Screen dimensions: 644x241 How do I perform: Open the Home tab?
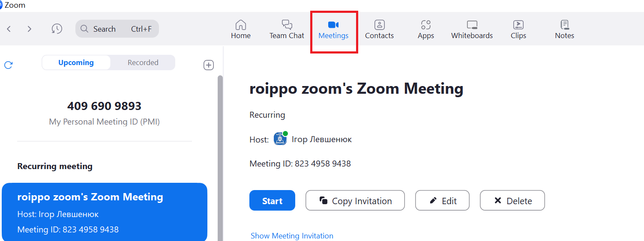tap(241, 29)
